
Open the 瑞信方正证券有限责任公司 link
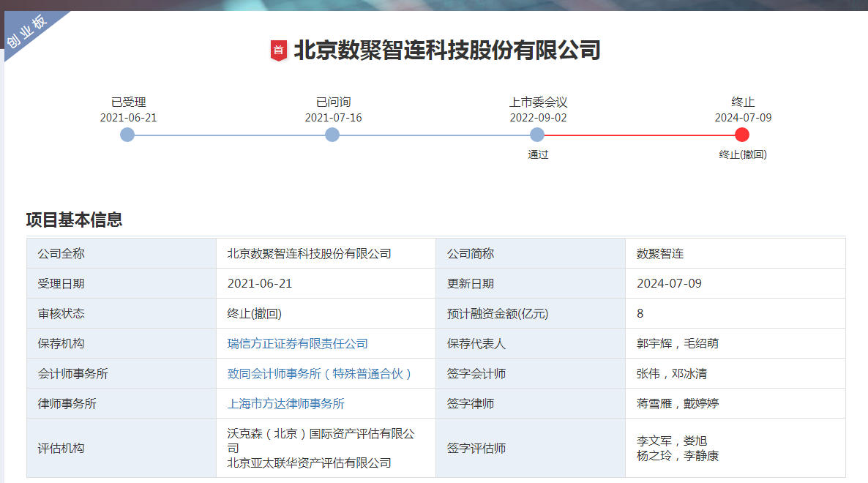[297, 343]
